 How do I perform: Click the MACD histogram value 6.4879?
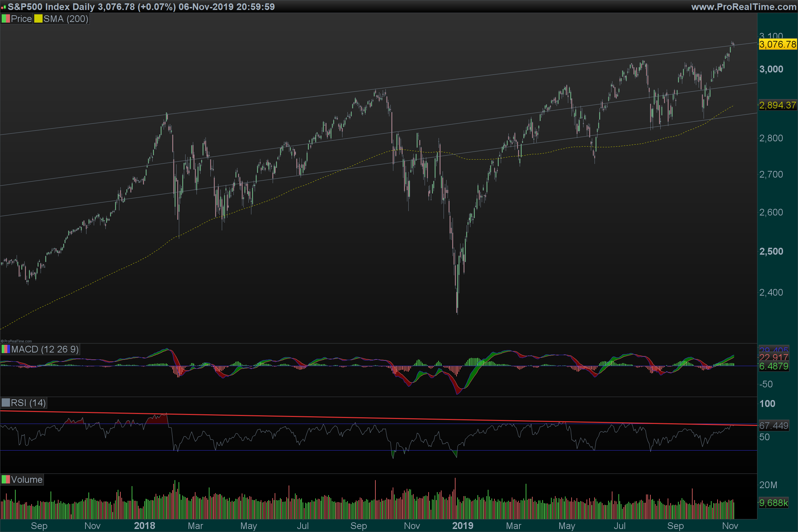coord(774,366)
